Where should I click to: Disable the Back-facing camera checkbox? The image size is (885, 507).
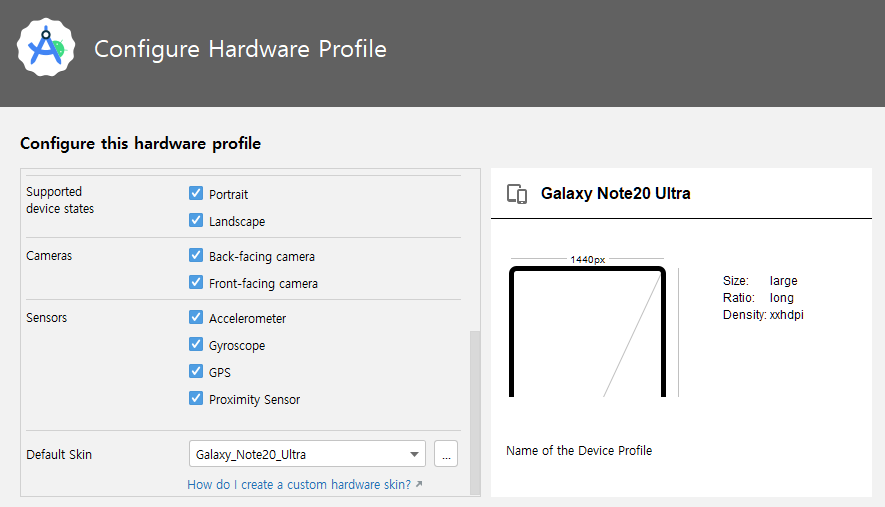[196, 255]
